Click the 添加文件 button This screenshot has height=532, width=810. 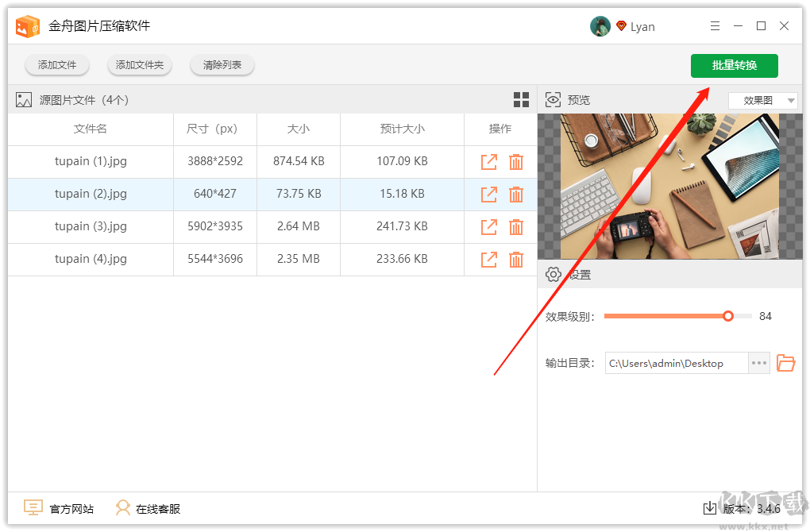click(x=56, y=65)
